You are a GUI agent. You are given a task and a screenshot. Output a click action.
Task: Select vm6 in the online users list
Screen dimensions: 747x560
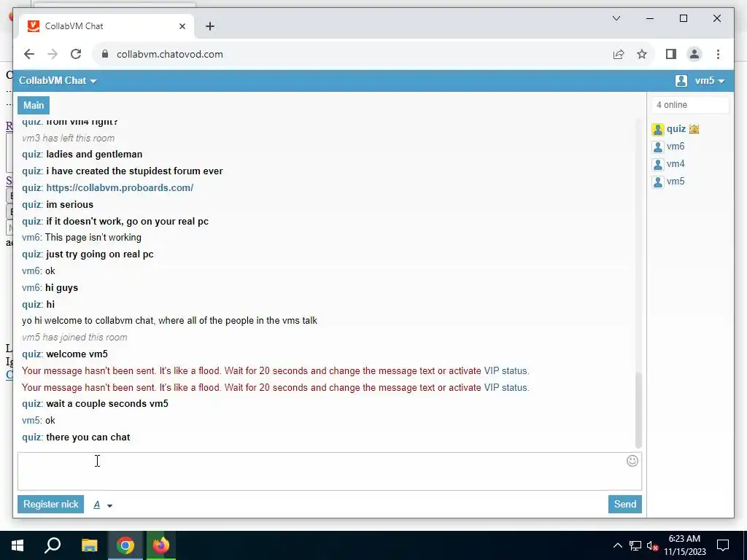[x=676, y=147]
